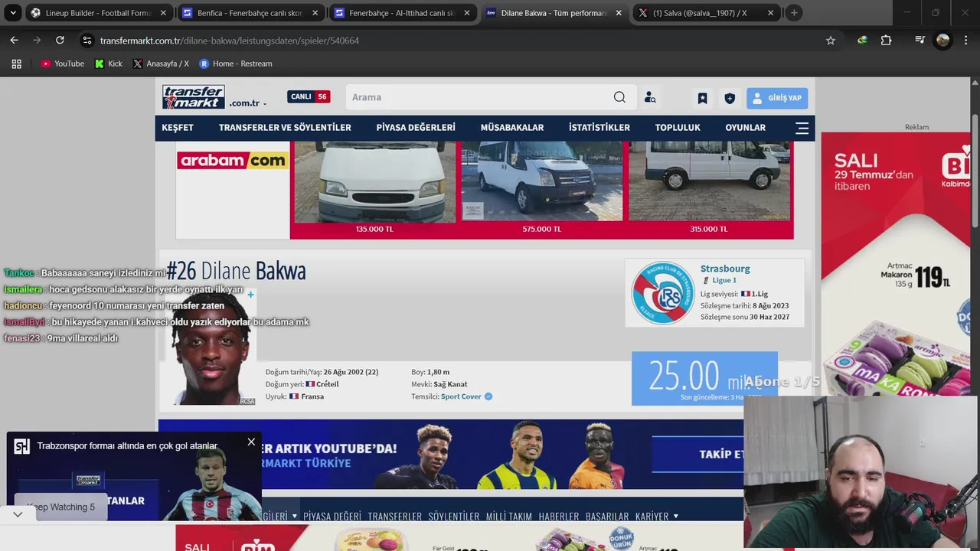Click the search magnifier icon

(619, 97)
